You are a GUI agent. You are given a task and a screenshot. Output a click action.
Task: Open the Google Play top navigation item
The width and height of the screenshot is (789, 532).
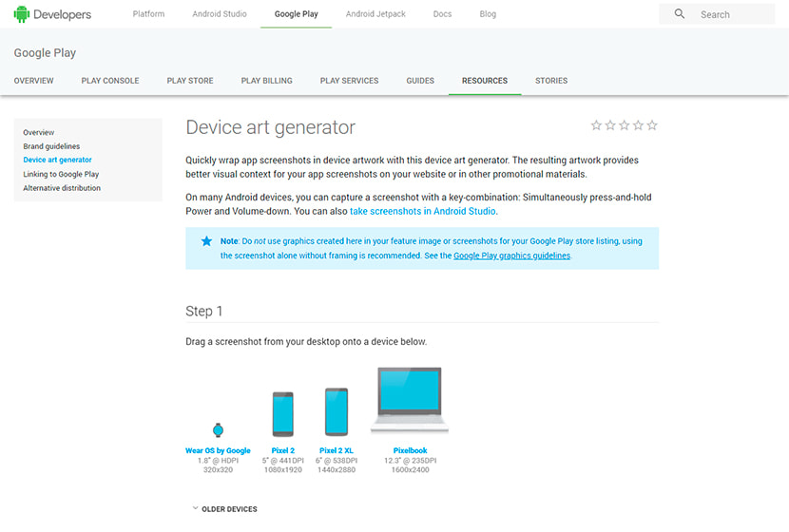[297, 14]
